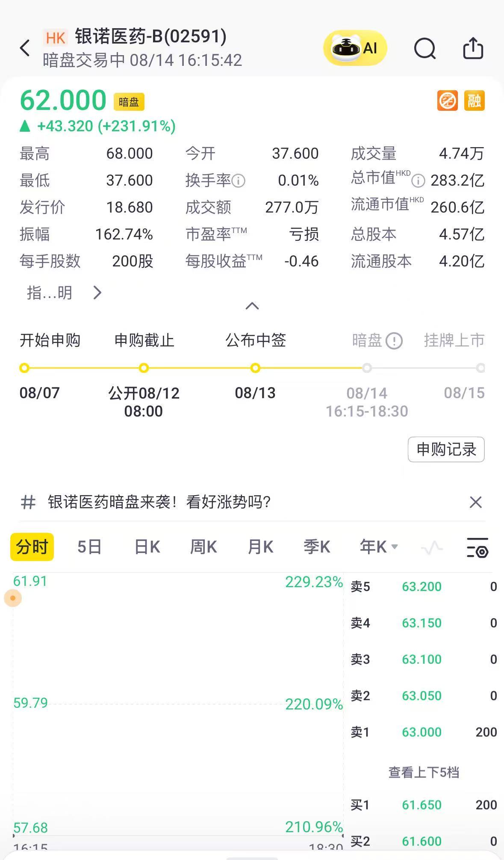Tap the HK market badge
The image size is (504, 860).
[x=56, y=38]
